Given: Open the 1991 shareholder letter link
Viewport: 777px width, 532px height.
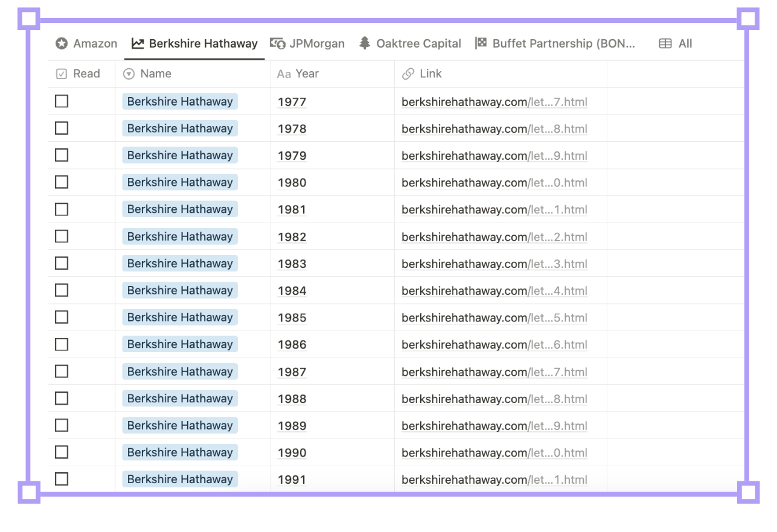Looking at the screenshot, I should [x=494, y=480].
